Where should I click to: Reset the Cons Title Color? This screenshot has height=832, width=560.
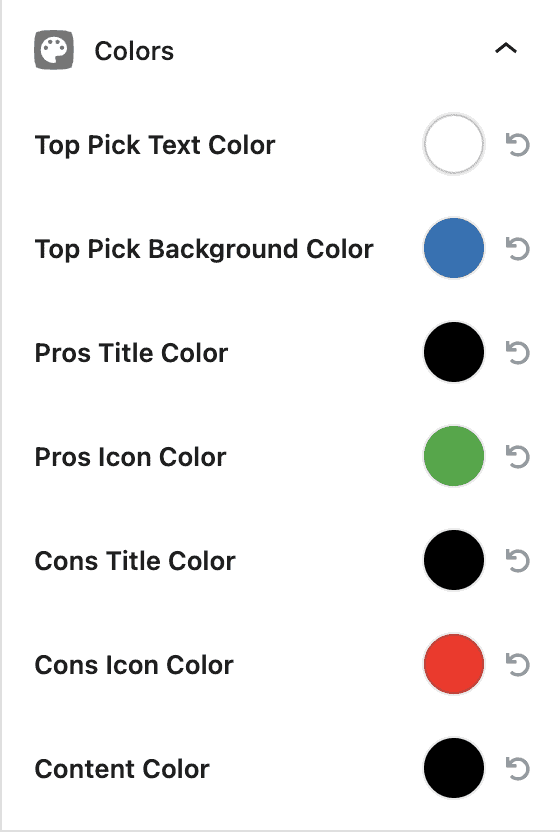pyautogui.click(x=518, y=561)
